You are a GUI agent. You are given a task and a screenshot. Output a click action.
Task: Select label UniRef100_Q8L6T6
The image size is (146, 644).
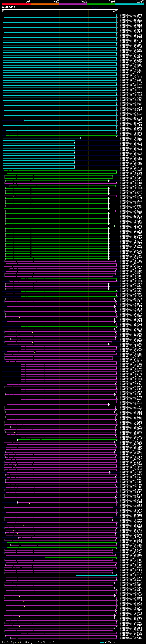coord(131,143)
